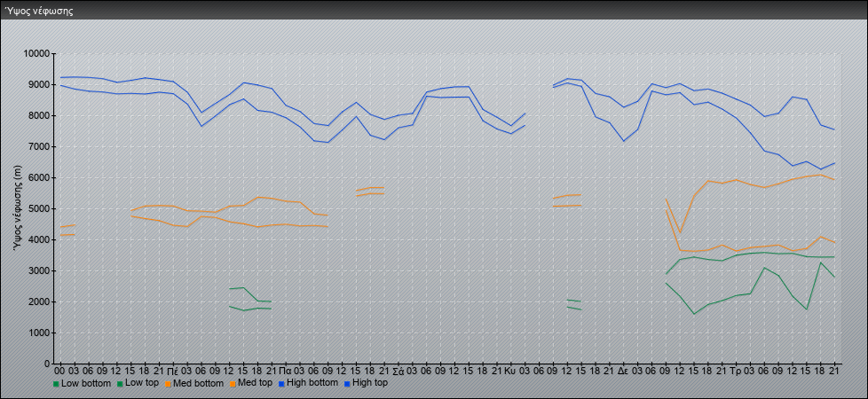Click the orange swatch beside Med top
Viewport: 868px width, 399px height.
tap(233, 384)
